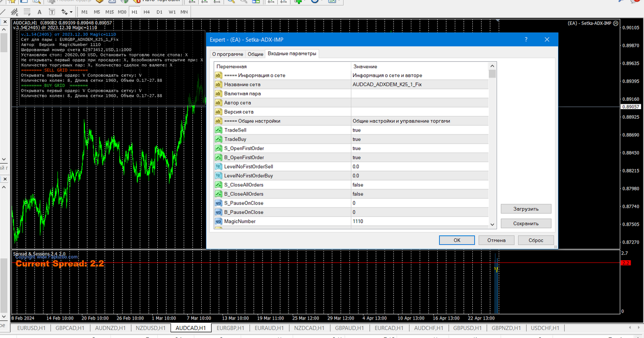Select the TradeSell parameter row
This screenshot has height=338, width=644.
coord(351,130)
